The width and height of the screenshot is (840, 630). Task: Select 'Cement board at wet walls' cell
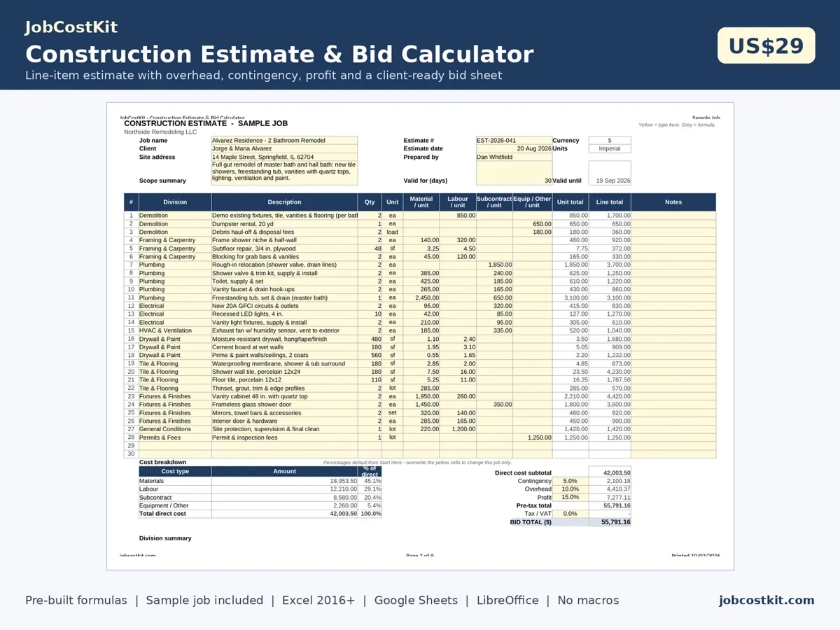coord(284,347)
